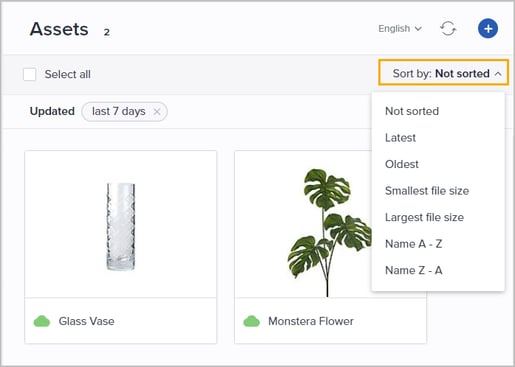Open the English language dropdown
Image resolution: width=515 pixels, height=367 pixels.
(x=400, y=29)
